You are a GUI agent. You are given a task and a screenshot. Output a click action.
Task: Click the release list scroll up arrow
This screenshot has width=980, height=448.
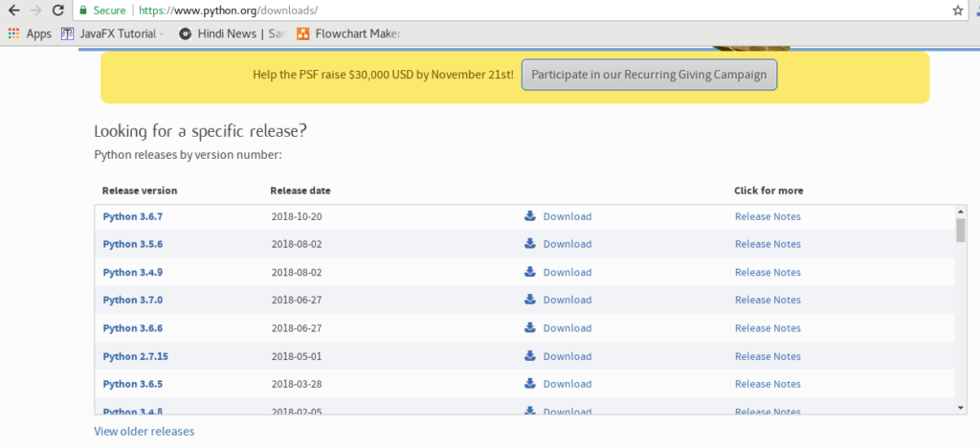[x=961, y=212]
